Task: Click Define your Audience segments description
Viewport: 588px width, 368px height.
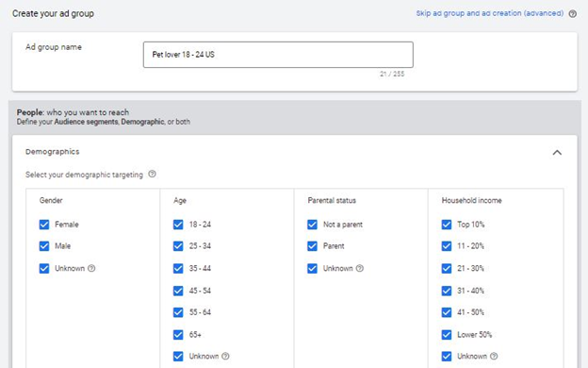Action: pyautogui.click(x=104, y=122)
